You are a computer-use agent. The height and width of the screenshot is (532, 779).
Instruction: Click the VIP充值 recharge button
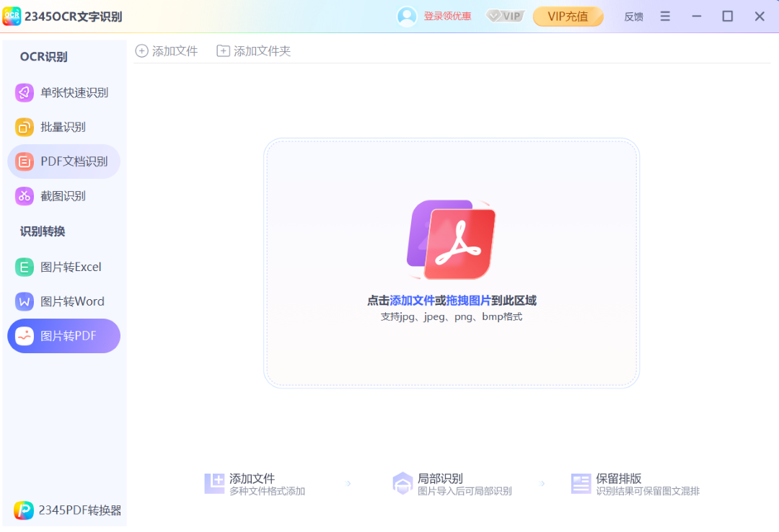tap(568, 16)
